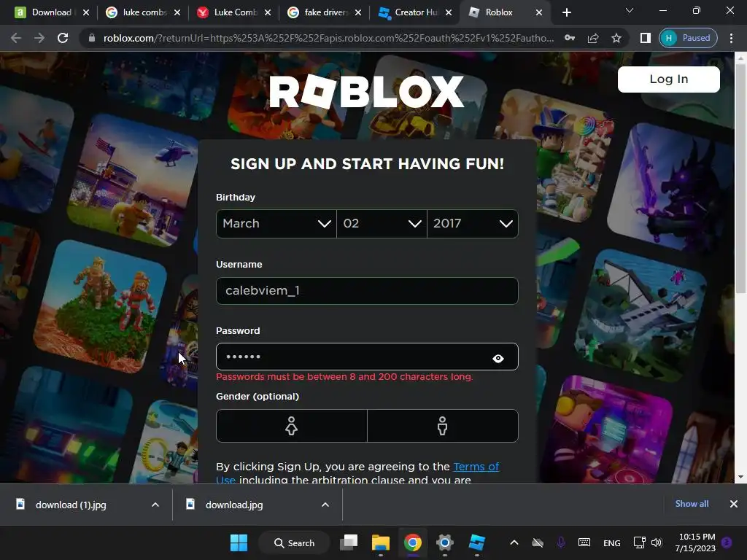Select the male gender option
747x560 pixels.
coord(443,426)
